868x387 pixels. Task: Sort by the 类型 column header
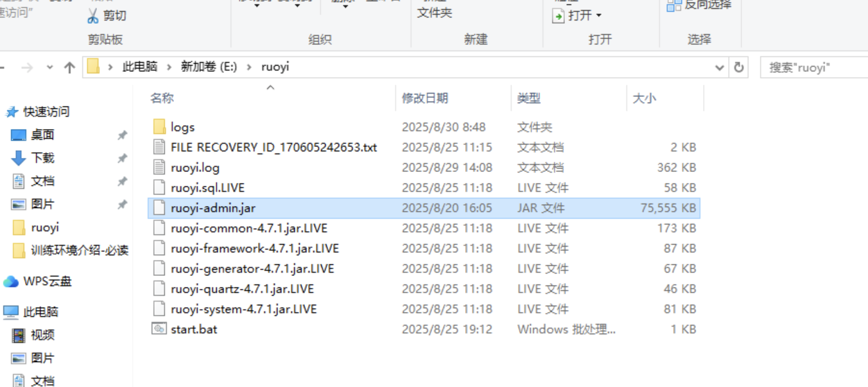pyautogui.click(x=529, y=98)
